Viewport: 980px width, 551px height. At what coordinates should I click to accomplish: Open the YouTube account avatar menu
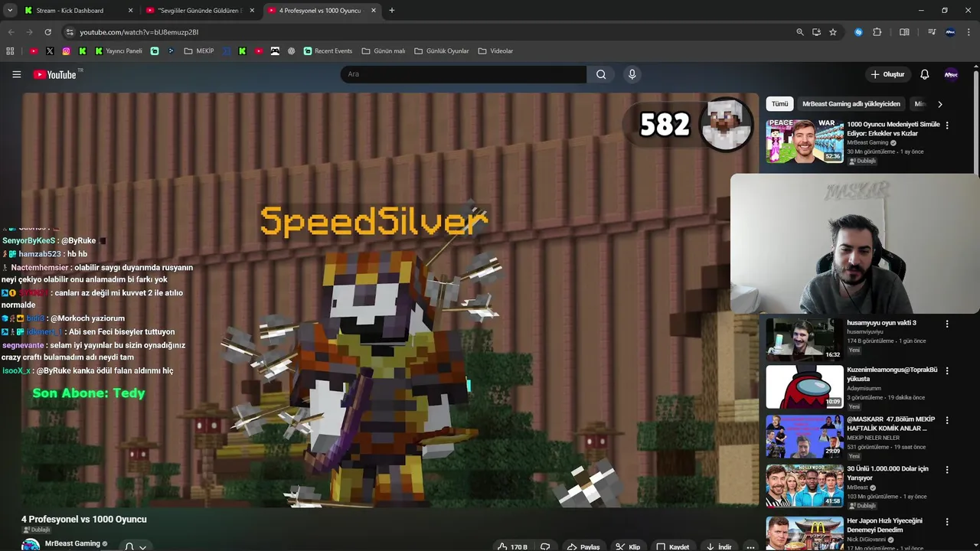(951, 74)
